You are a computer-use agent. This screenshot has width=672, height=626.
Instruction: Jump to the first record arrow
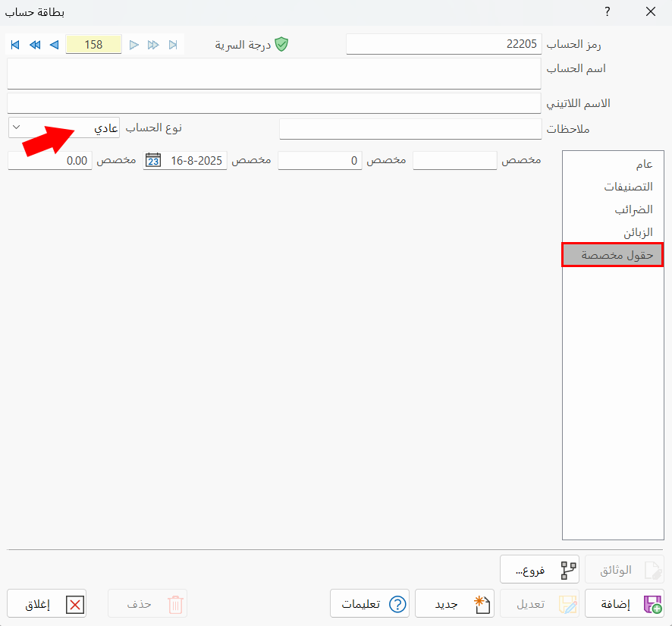pyautogui.click(x=15, y=45)
